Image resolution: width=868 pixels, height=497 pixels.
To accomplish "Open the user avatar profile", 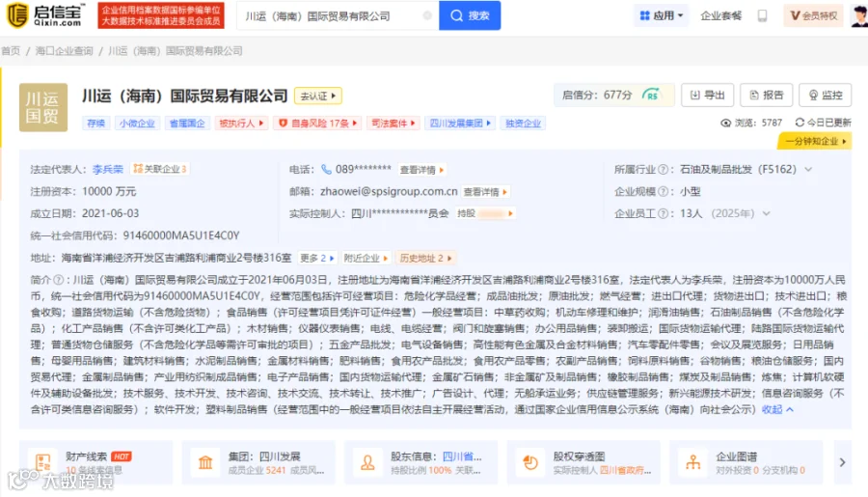I will pyautogui.click(x=859, y=15).
